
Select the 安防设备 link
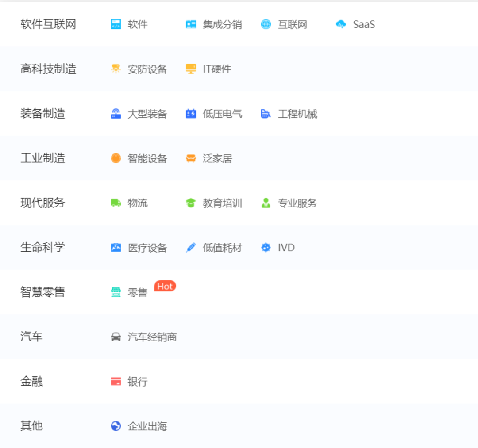point(147,69)
